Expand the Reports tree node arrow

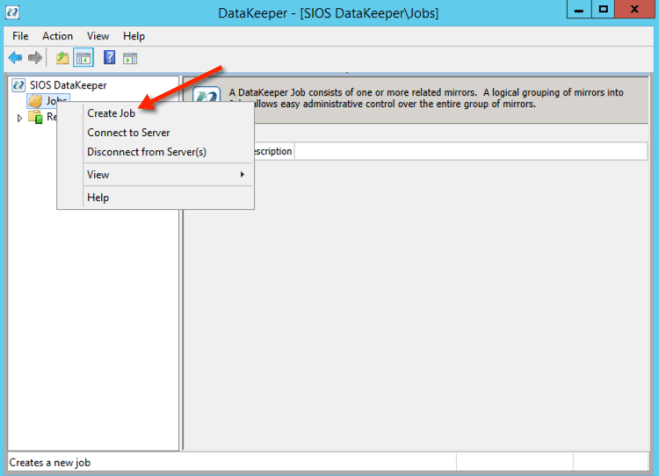pos(19,118)
